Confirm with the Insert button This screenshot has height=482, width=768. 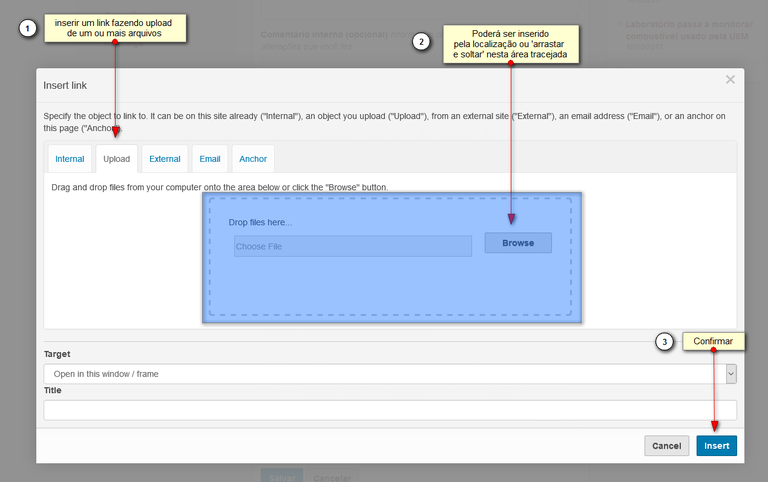[716, 445]
